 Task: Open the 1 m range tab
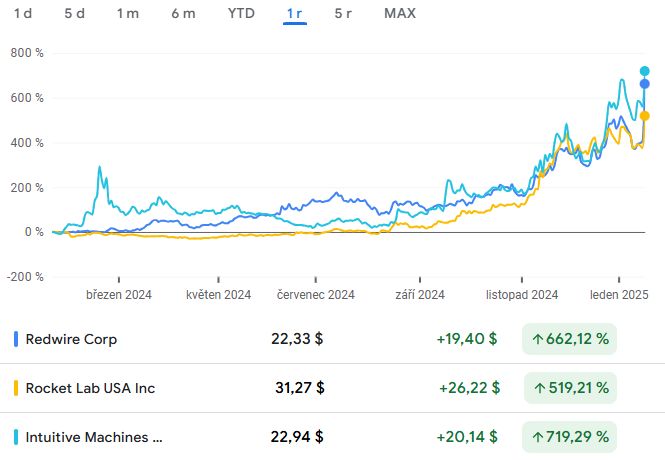(128, 13)
